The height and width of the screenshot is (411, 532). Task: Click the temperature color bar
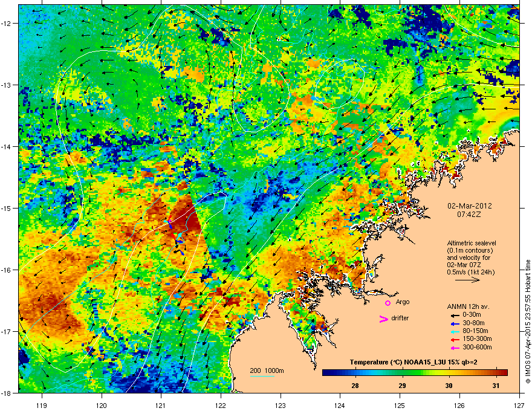point(415,373)
